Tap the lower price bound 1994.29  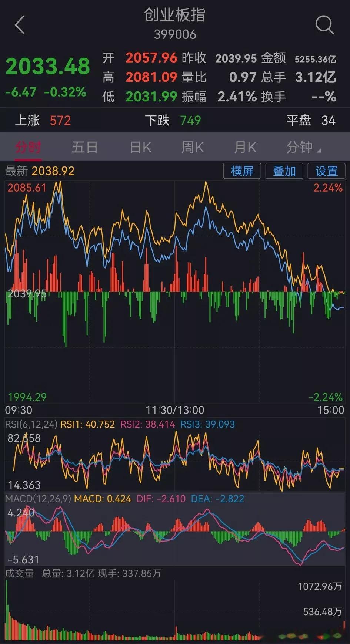[27, 397]
